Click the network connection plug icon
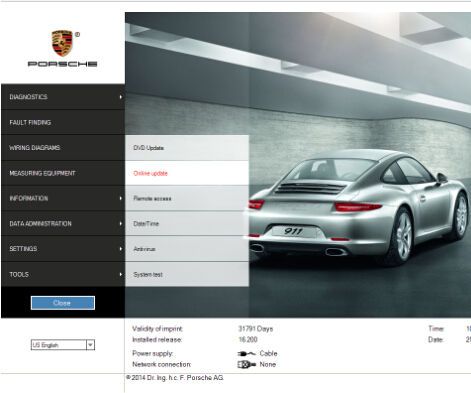Image resolution: width=471 pixels, height=393 pixels. pyautogui.click(x=247, y=364)
